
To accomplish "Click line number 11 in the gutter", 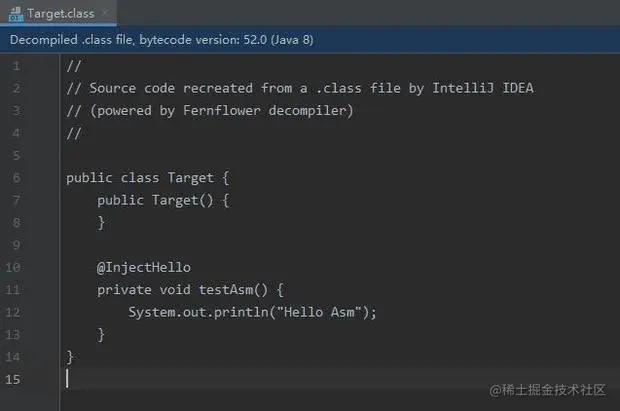I will tap(13, 290).
